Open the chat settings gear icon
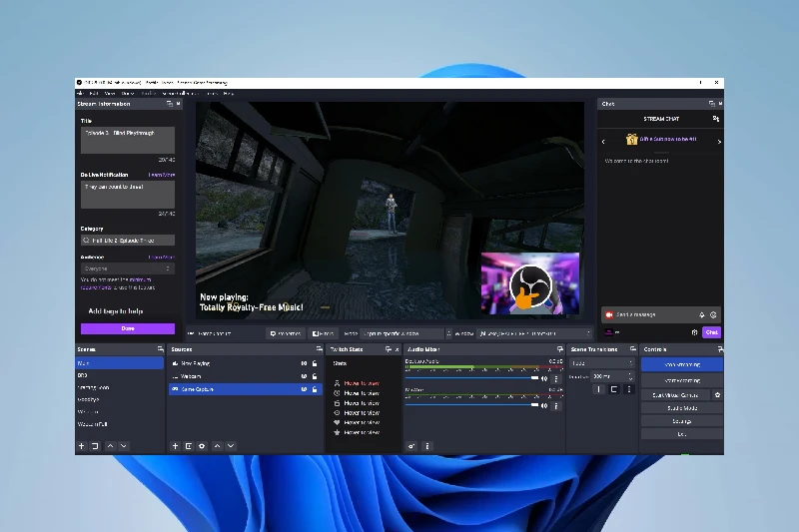This screenshot has height=532, width=799. (694, 332)
